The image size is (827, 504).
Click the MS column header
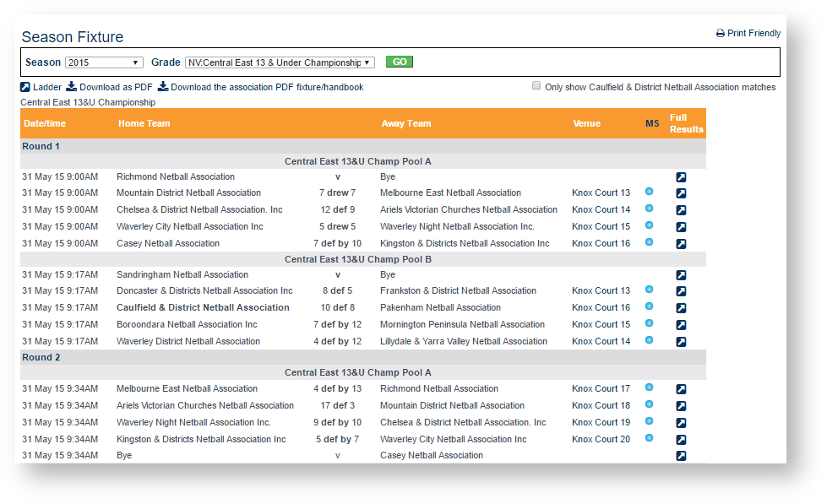pyautogui.click(x=652, y=123)
